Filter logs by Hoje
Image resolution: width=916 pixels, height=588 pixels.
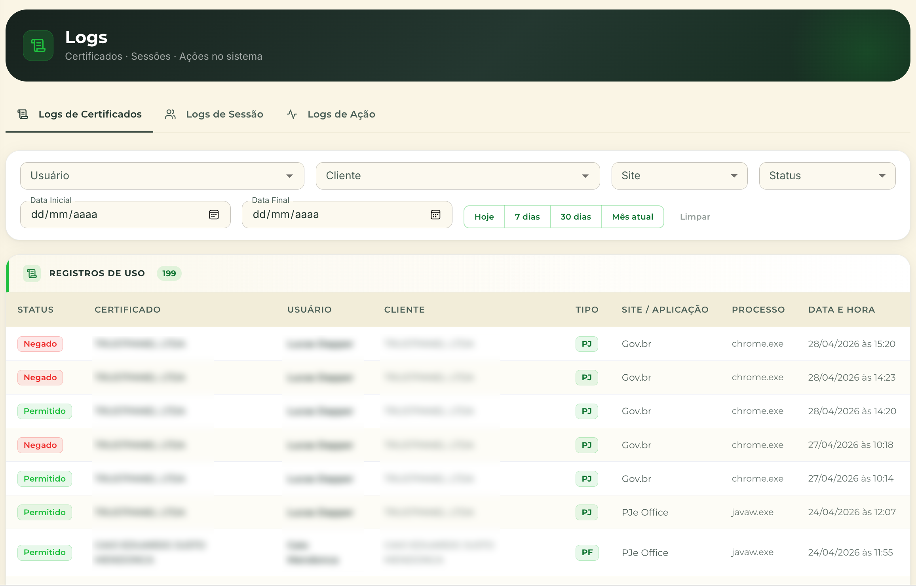coord(484,217)
